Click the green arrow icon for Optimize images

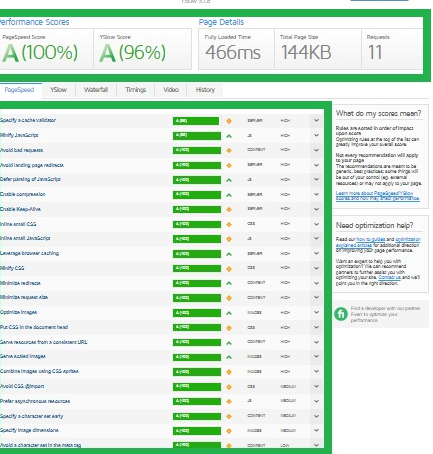[x=229, y=313]
